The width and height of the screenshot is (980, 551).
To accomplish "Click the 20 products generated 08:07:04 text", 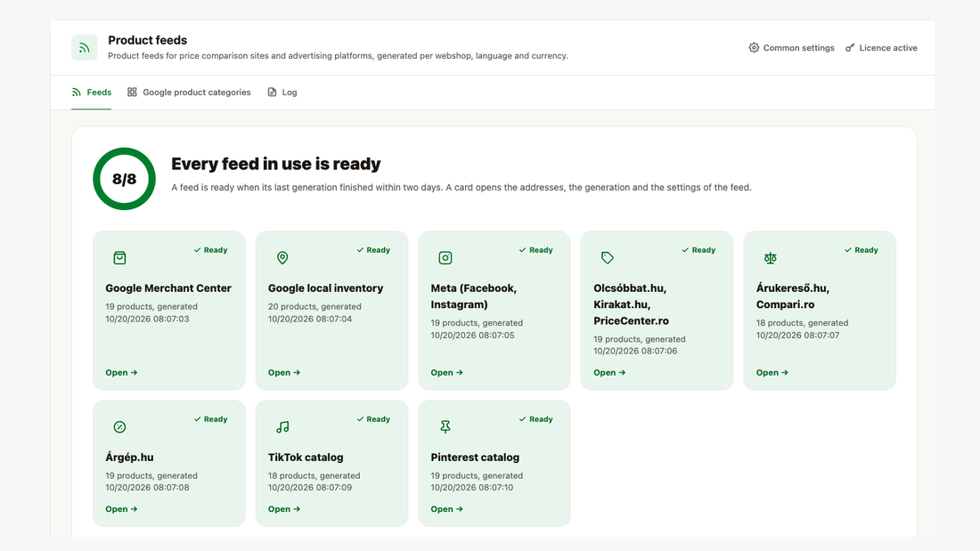I will click(314, 312).
